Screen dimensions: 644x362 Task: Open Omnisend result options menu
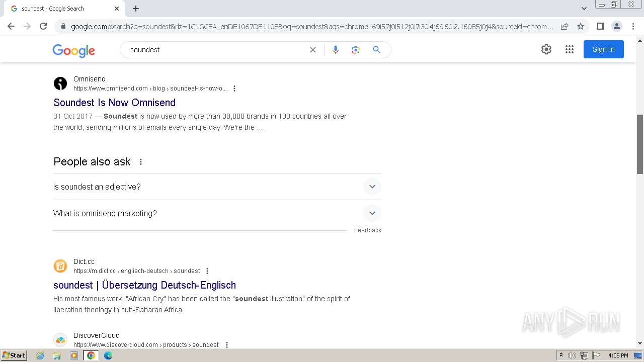click(x=234, y=88)
